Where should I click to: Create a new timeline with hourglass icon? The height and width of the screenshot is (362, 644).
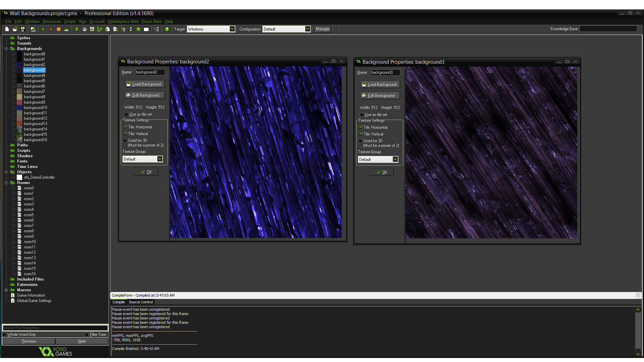point(131,29)
